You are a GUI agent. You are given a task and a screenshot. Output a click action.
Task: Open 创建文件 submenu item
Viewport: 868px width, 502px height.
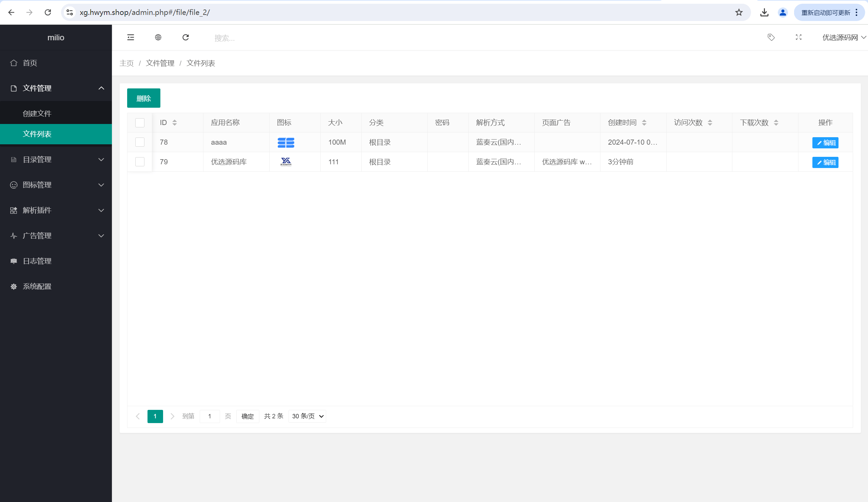tap(56, 113)
